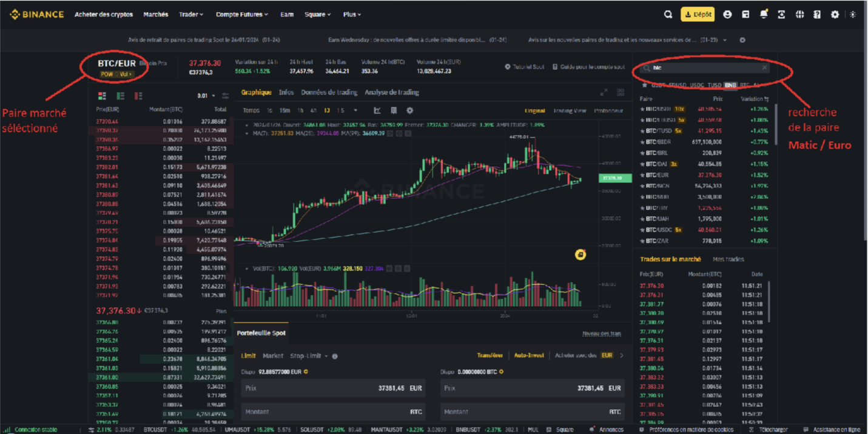
Task: Open the help question-mark icon
Action: click(817, 15)
